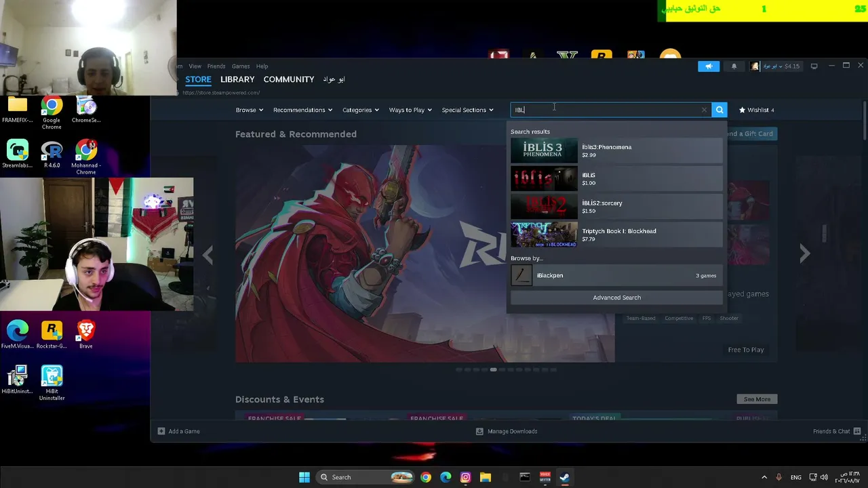Screen dimensions: 868x488
Task: Click the blue search magnifier button
Action: [719, 110]
